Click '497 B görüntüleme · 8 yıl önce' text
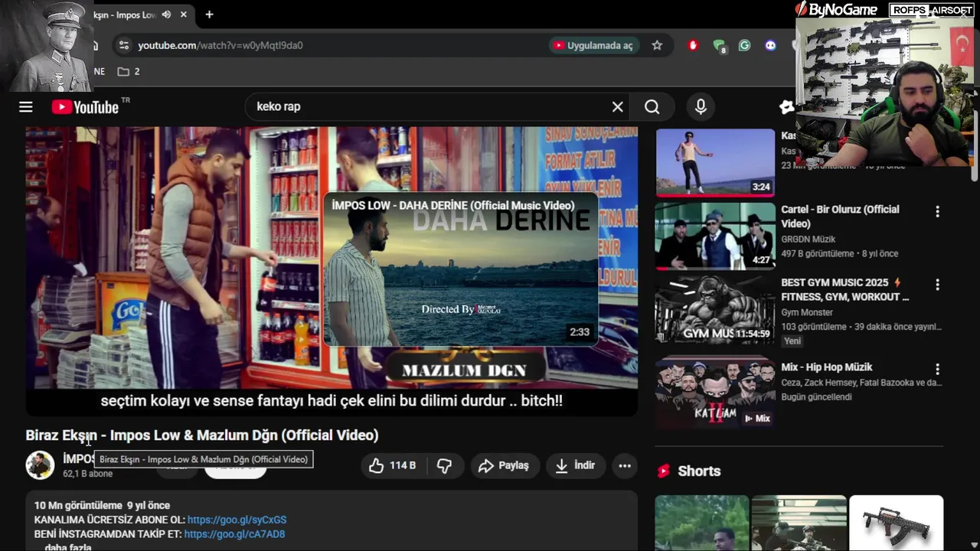The height and width of the screenshot is (551, 980). [x=840, y=253]
